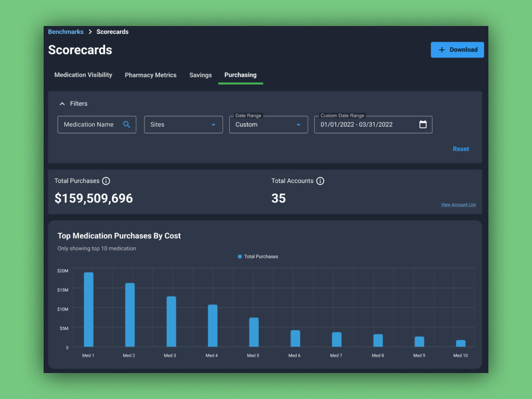The height and width of the screenshot is (399, 532).
Task: Click the info icon beside Total Purchases
Action: 106,181
